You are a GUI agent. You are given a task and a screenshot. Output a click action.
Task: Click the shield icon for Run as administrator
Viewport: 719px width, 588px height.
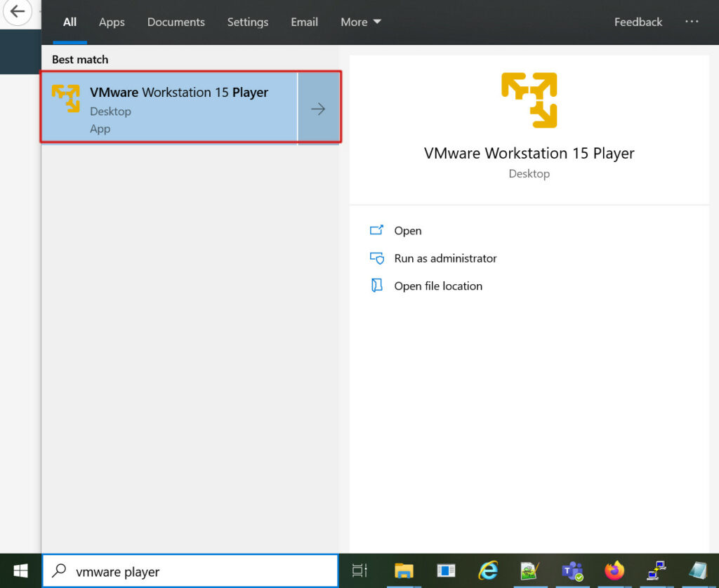point(377,258)
